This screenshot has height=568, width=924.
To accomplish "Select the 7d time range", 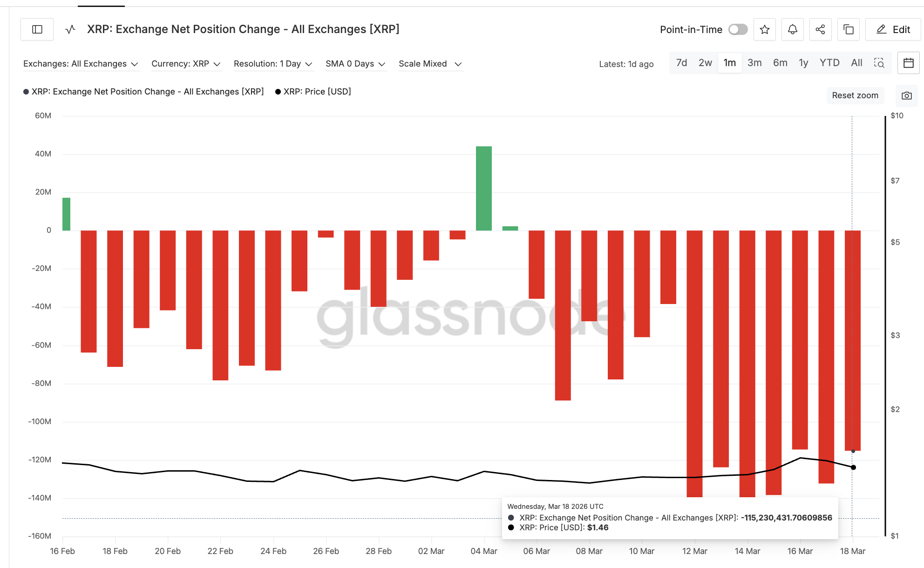I will coord(681,63).
